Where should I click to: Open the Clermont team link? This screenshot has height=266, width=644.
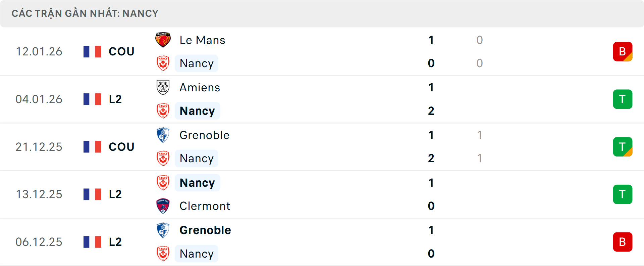tap(205, 206)
